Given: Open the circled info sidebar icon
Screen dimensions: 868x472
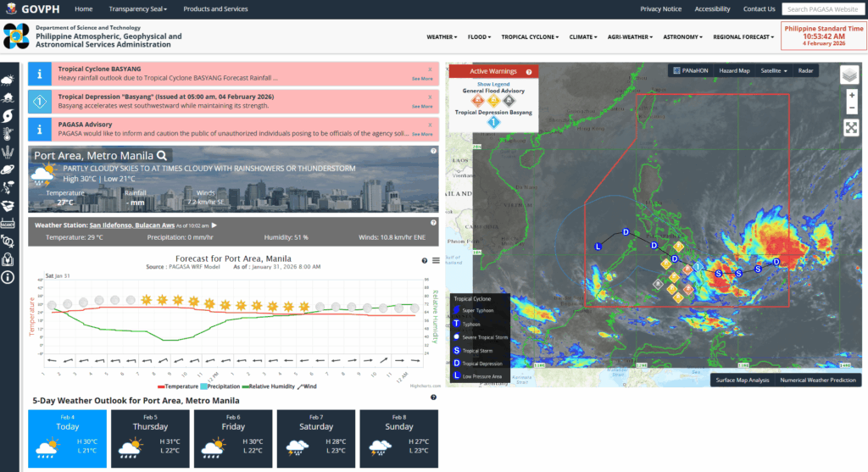Looking at the screenshot, I should (x=8, y=277).
